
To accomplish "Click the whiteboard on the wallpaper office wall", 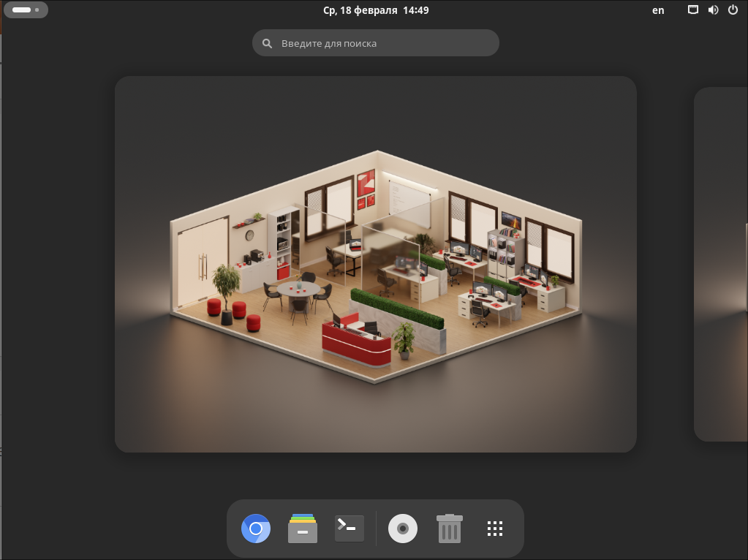I will [409, 196].
